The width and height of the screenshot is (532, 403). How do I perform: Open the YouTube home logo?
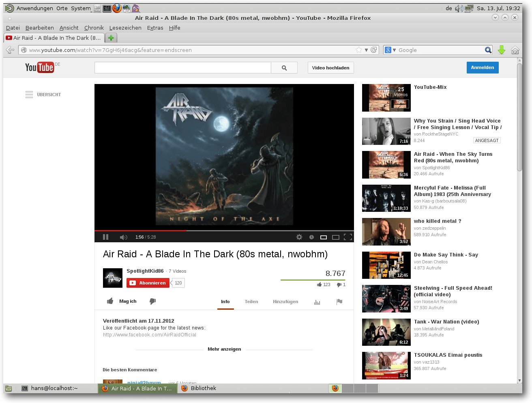point(40,67)
